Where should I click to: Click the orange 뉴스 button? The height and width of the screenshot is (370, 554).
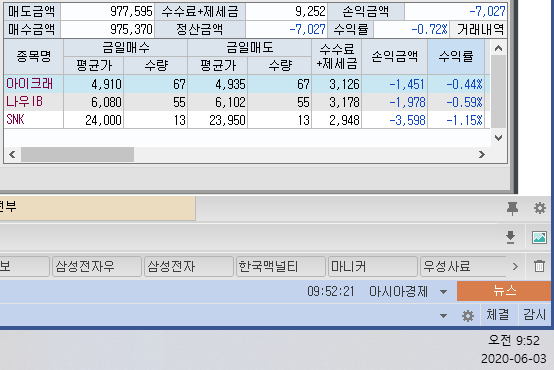pos(505,291)
